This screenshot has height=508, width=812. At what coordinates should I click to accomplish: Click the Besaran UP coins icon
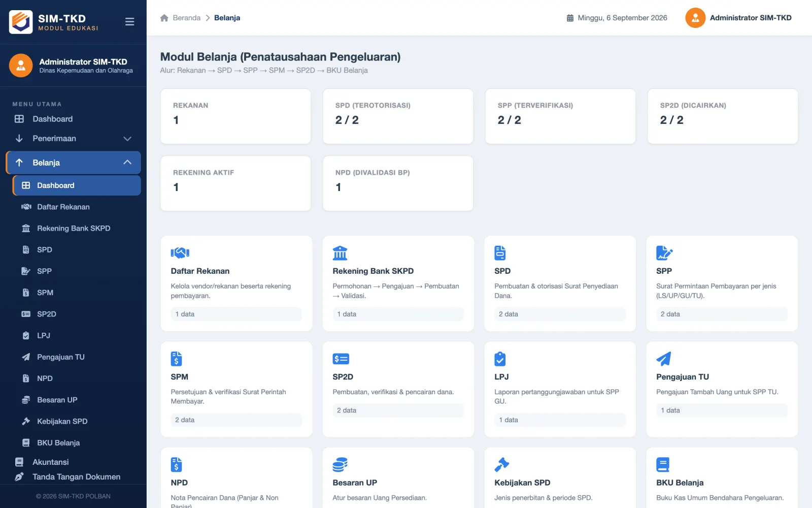(340, 465)
